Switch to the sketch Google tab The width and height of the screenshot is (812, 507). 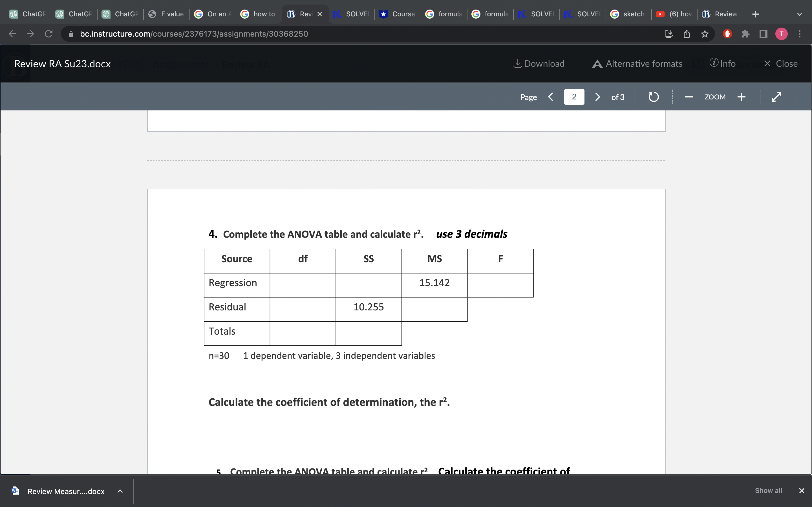tap(628, 14)
